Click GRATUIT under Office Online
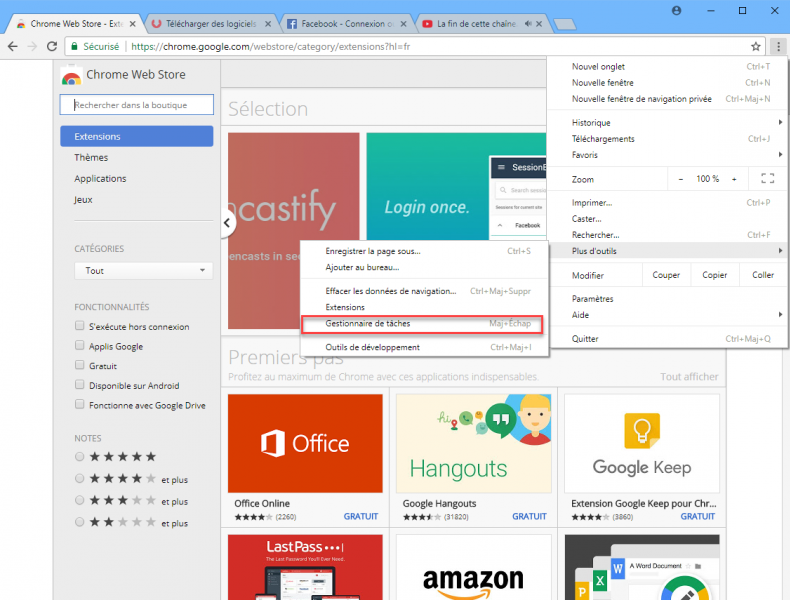Screen dimensions: 790x600 (361, 516)
